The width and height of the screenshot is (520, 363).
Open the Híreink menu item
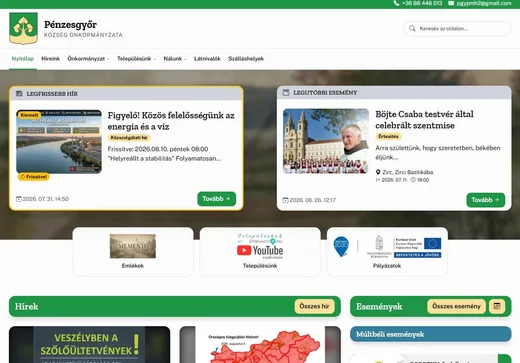pos(51,59)
